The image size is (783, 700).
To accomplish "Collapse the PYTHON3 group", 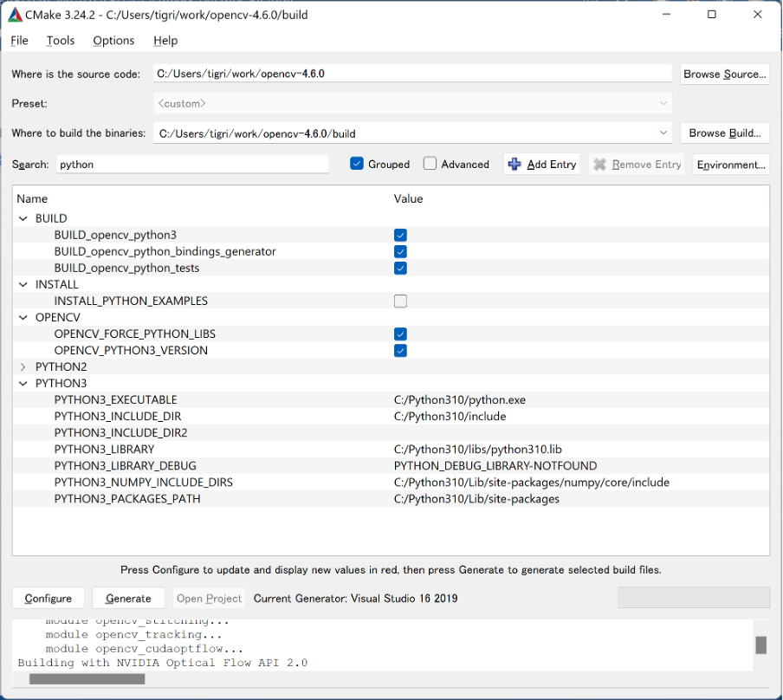I will (x=23, y=383).
